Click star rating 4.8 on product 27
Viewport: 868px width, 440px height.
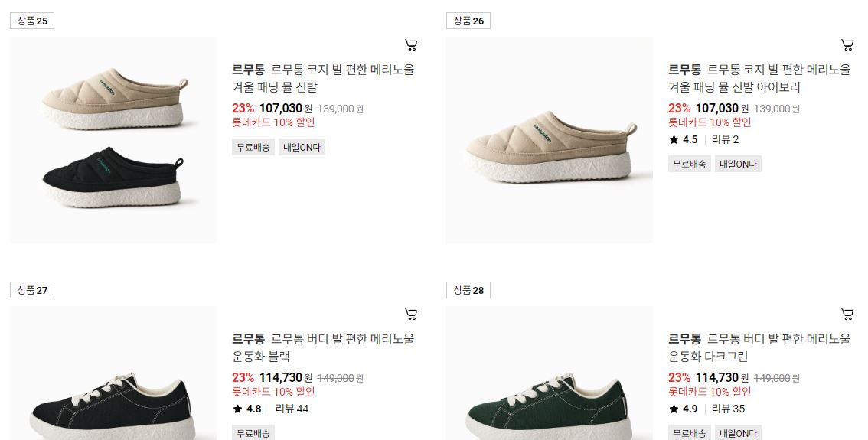[247, 409]
